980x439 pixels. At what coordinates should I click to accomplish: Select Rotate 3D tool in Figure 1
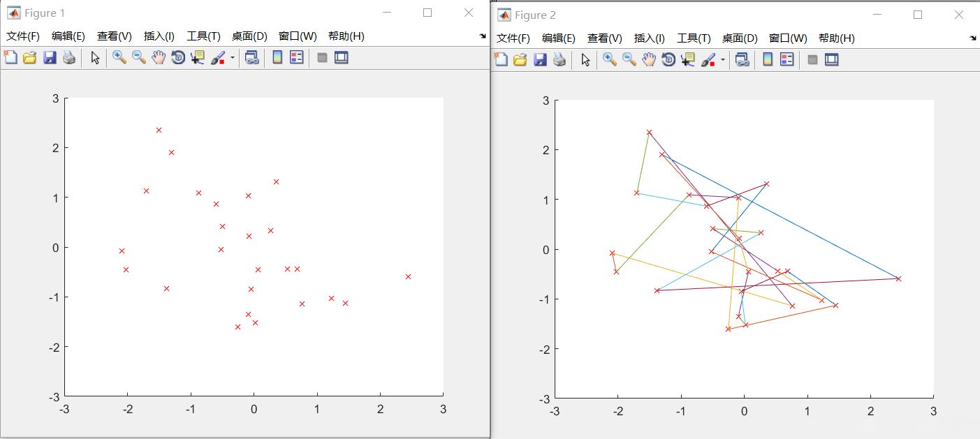[178, 58]
